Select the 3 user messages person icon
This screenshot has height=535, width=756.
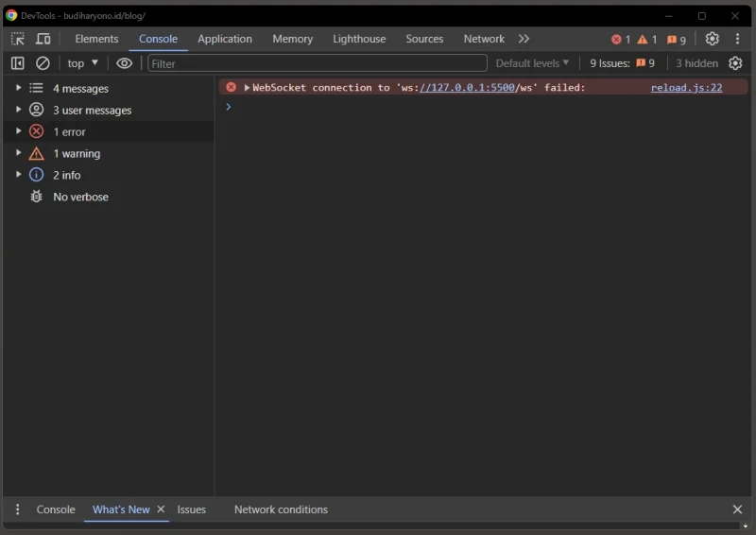tap(36, 110)
